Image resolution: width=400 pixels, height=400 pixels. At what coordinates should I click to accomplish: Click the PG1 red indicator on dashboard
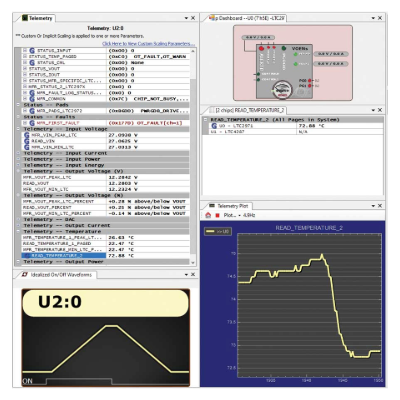pos(310,86)
